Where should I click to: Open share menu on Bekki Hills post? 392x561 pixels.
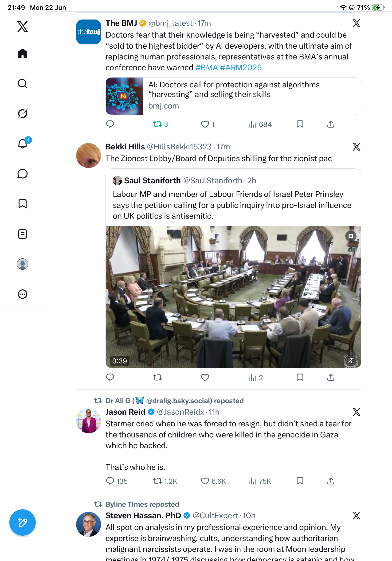331,377
